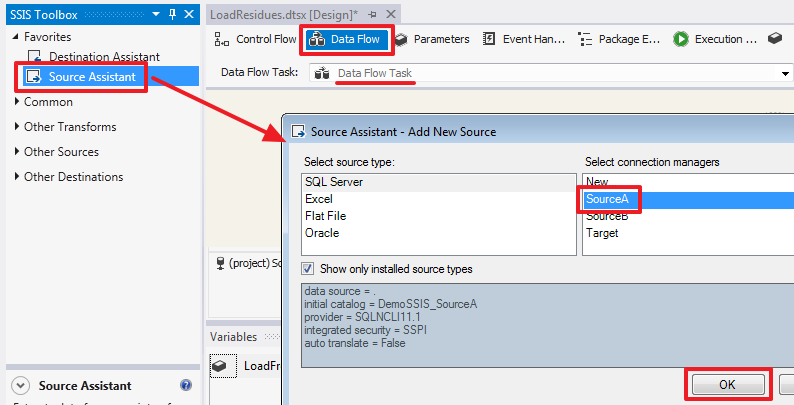Select New connection manager
This screenshot has height=405, width=794.
point(689,182)
